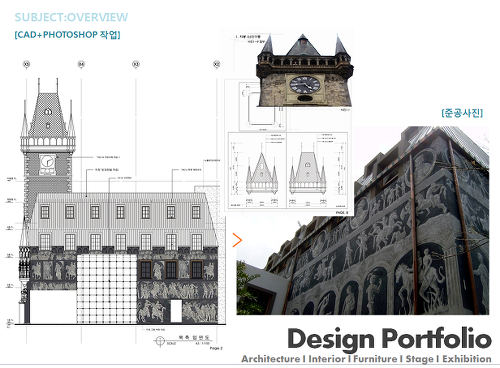
Task: Select the "[CAD+PHOTOSHOP 작업]" caption
Action: pos(67,35)
